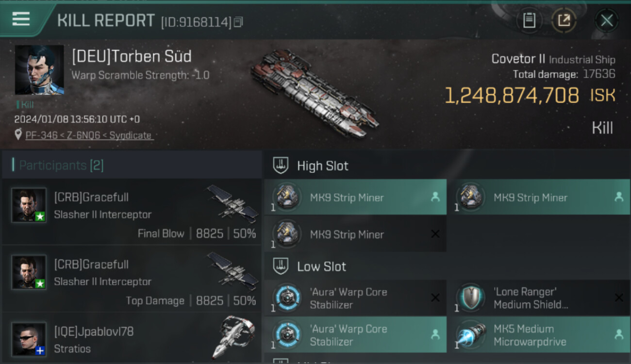Select 'Lone Ranger' Medium Shield module

pos(539,298)
